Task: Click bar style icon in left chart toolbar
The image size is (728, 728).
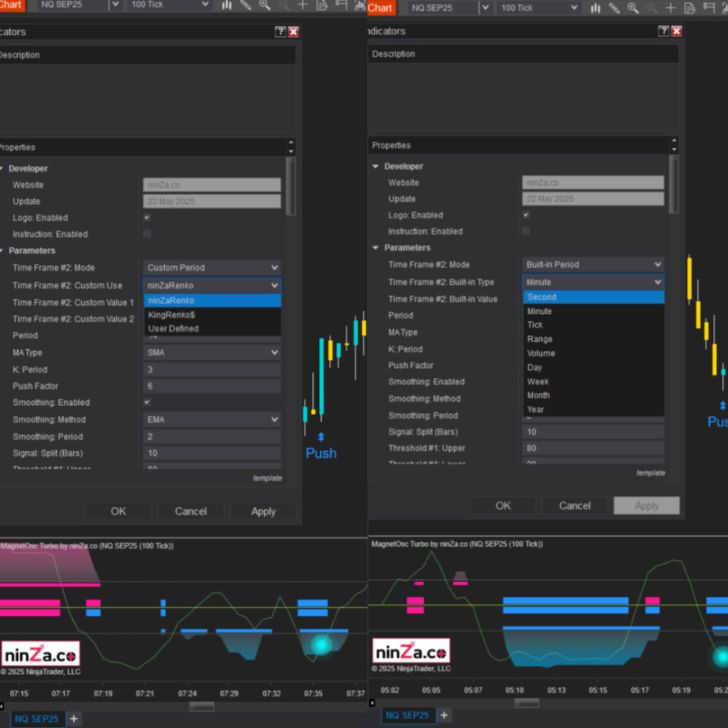Action: click(x=227, y=6)
